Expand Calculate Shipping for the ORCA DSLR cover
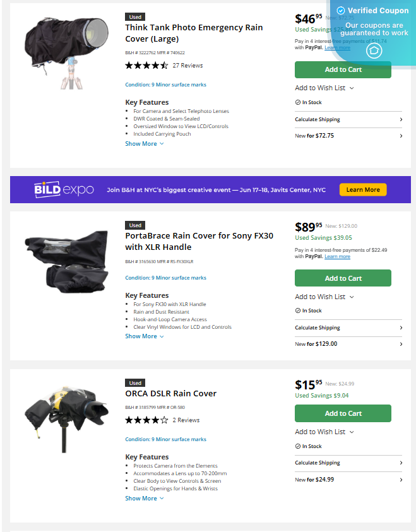The image size is (416, 532). click(348, 463)
